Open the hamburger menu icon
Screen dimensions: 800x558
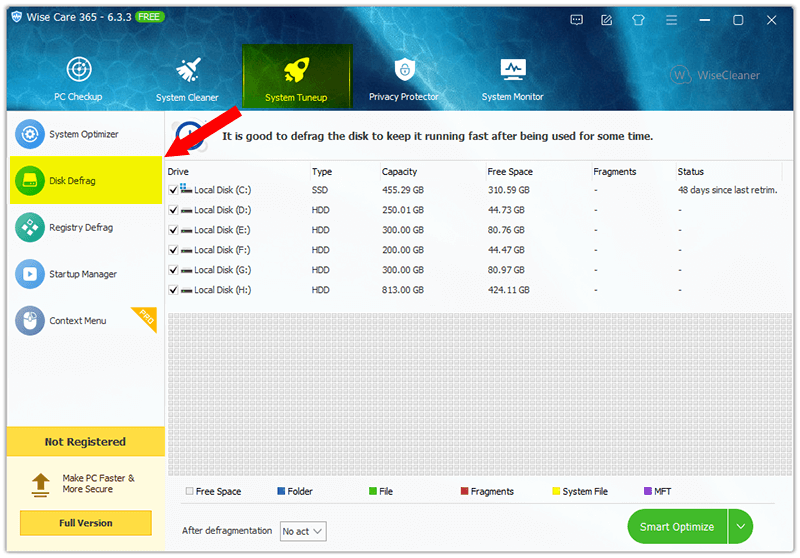(671, 20)
